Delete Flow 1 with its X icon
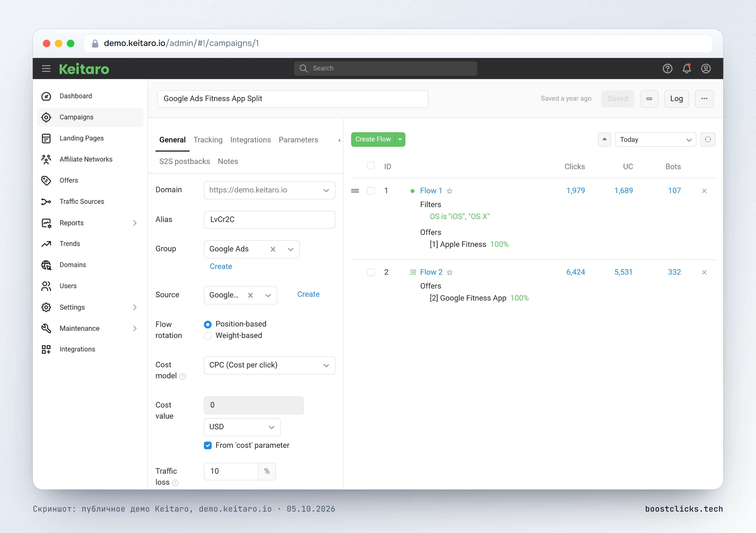756x533 pixels. (x=704, y=191)
